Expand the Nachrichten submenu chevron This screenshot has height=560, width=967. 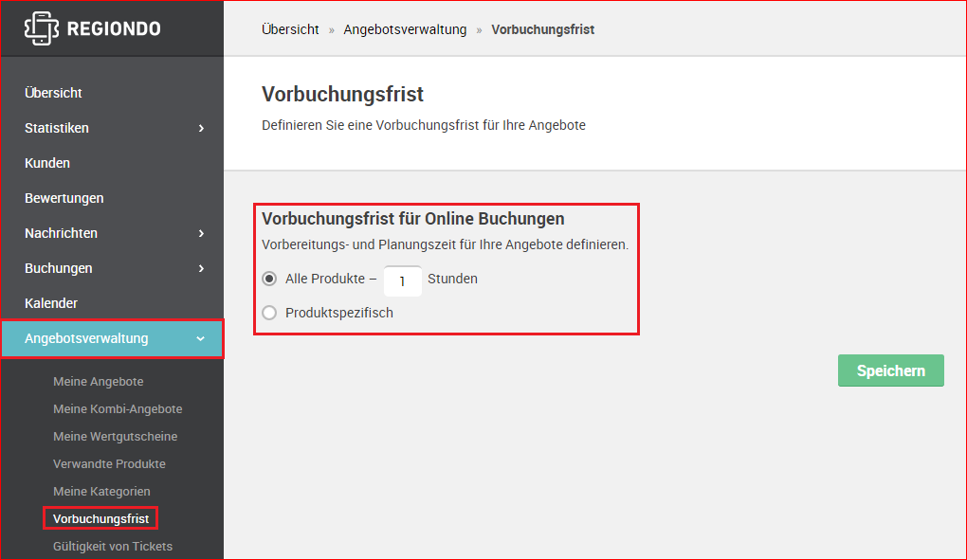(x=201, y=233)
